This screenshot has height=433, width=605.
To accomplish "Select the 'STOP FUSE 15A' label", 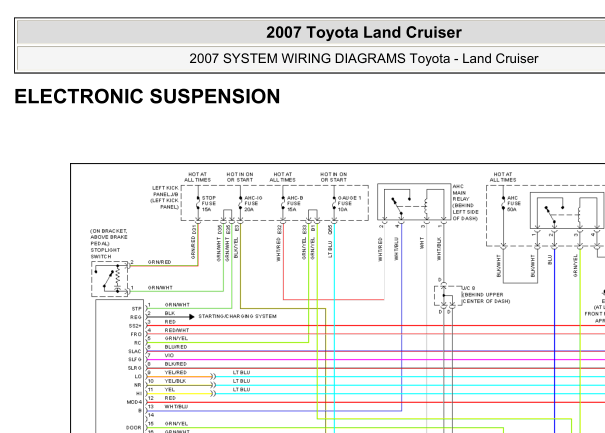I will tap(209, 203).
